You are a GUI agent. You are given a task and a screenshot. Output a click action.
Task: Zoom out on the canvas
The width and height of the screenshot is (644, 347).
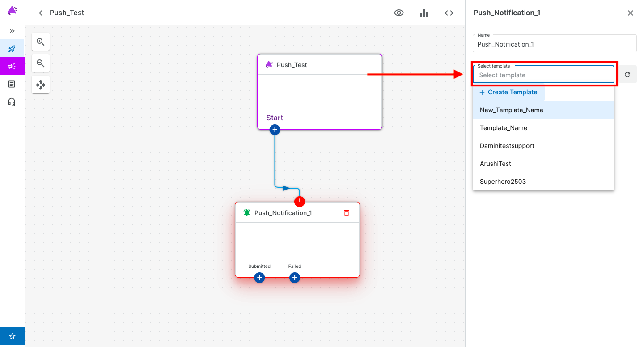(x=41, y=63)
